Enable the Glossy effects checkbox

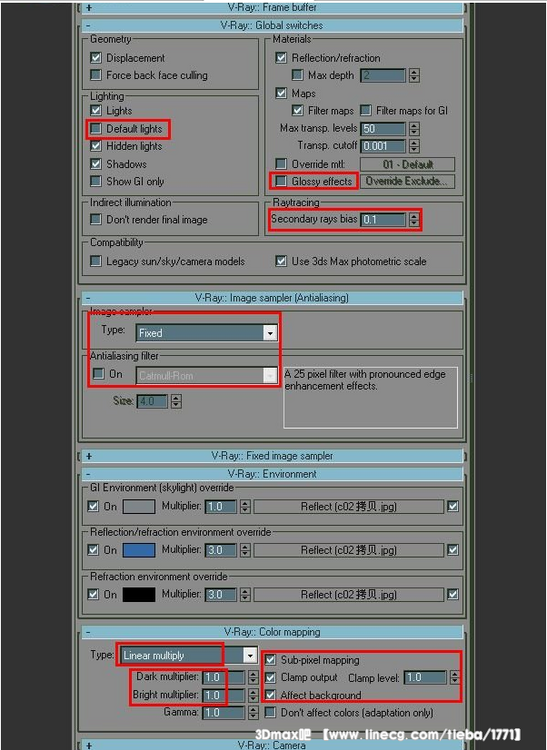[x=281, y=181]
